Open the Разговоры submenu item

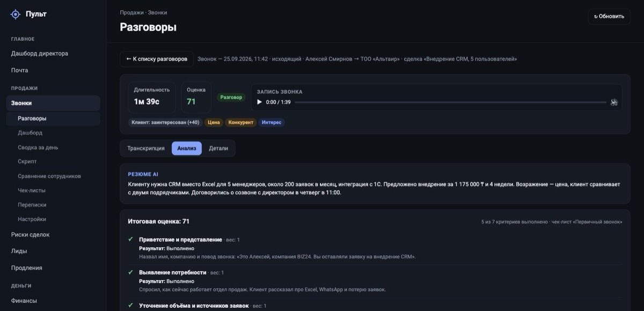(53, 119)
